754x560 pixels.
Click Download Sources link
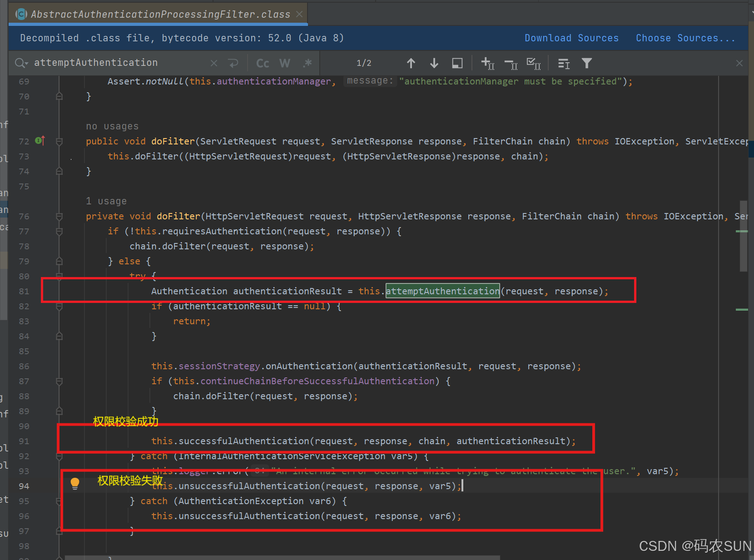[571, 38]
